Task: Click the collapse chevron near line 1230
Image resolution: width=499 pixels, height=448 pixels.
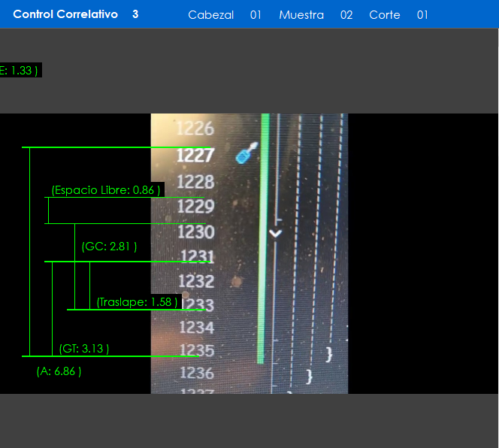Action: (276, 233)
